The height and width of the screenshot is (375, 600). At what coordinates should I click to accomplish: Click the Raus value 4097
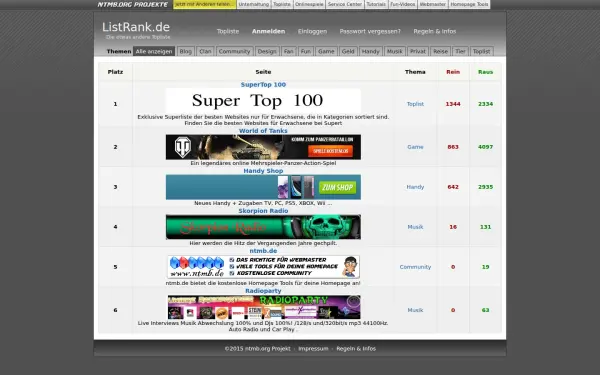(486, 147)
